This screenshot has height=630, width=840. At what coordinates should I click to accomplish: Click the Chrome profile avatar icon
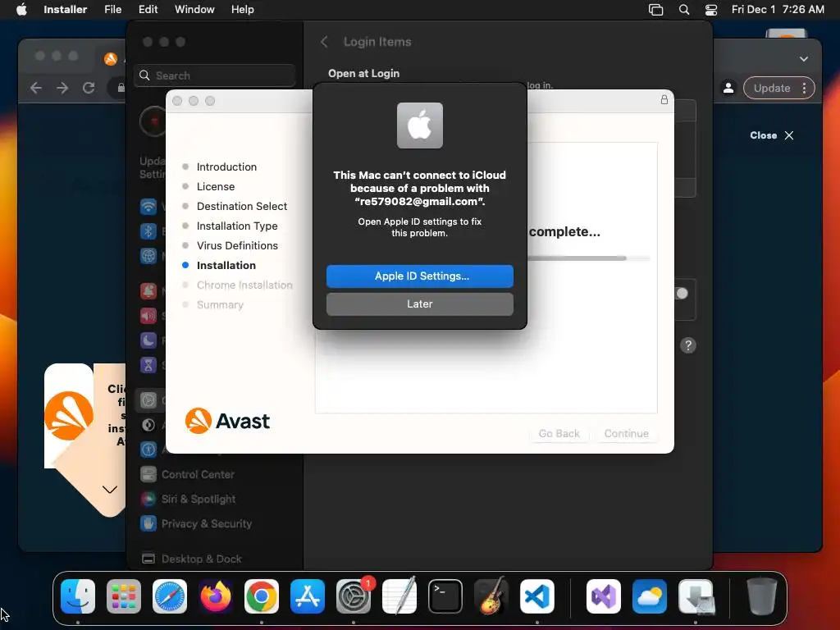[728, 88]
